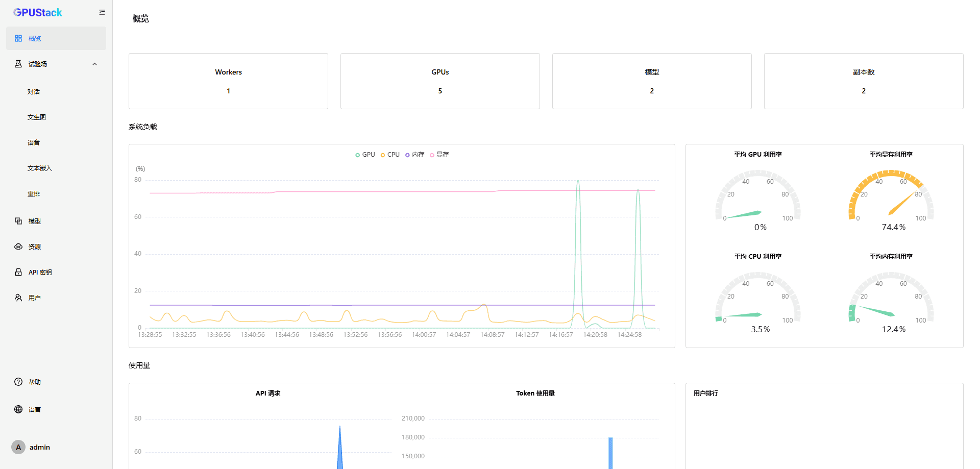Click the 用户 users icon
The width and height of the screenshot is (980, 469).
pos(18,298)
